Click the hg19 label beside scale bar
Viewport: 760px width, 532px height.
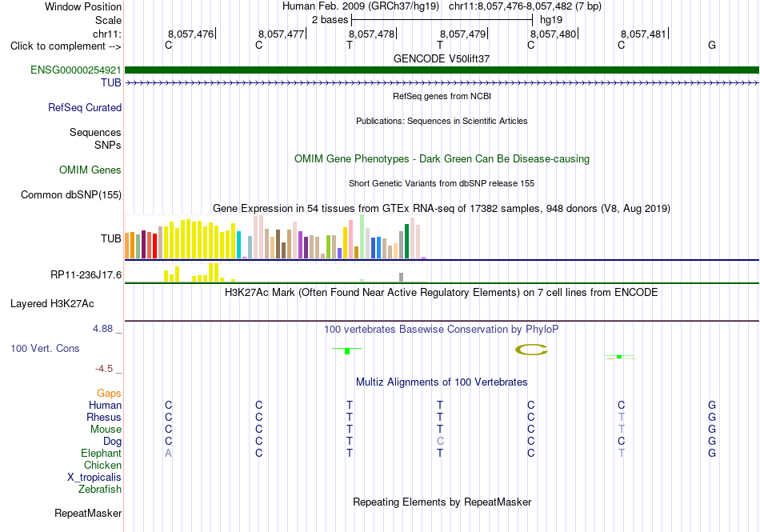(x=551, y=20)
